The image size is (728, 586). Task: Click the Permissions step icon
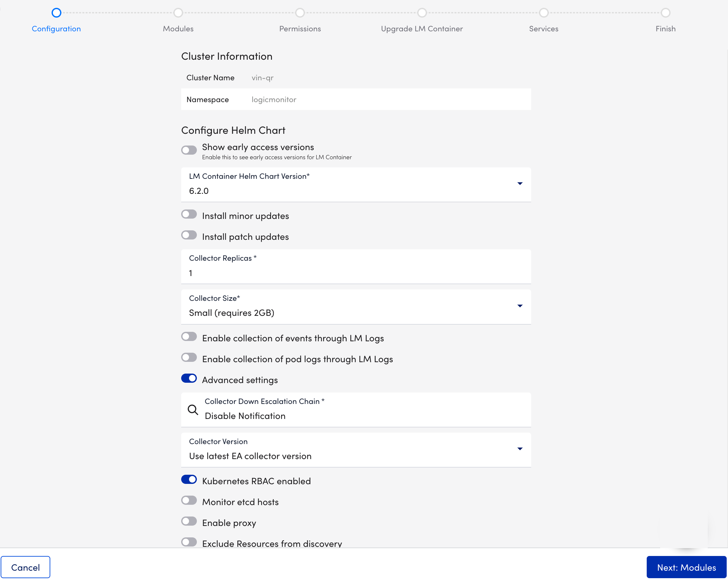(x=300, y=12)
